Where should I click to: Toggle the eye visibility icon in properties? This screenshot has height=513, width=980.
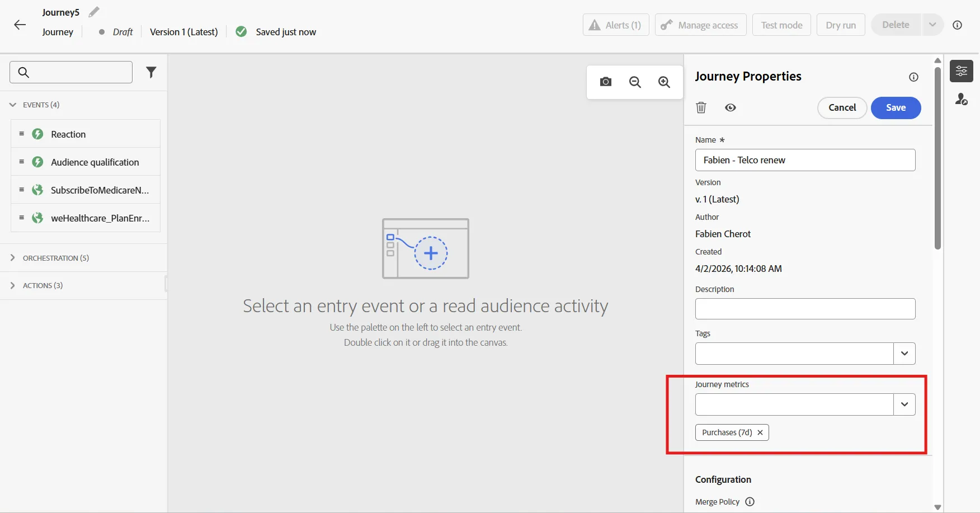point(731,107)
